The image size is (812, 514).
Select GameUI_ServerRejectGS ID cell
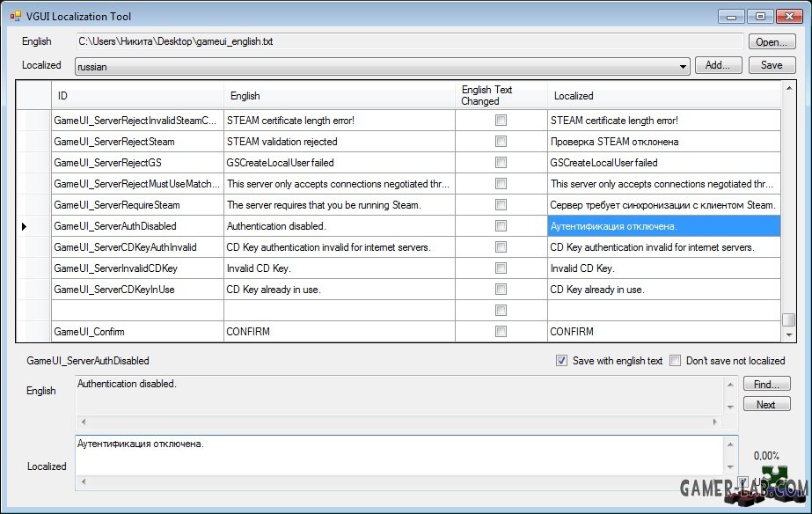pyautogui.click(x=137, y=163)
